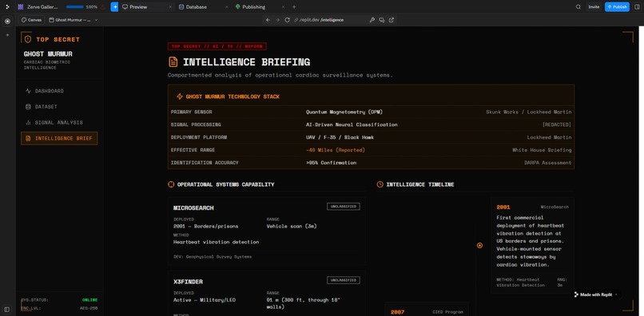644x316 pixels.
Task: Click the 2001 year in timeline card
Action: (x=503, y=207)
